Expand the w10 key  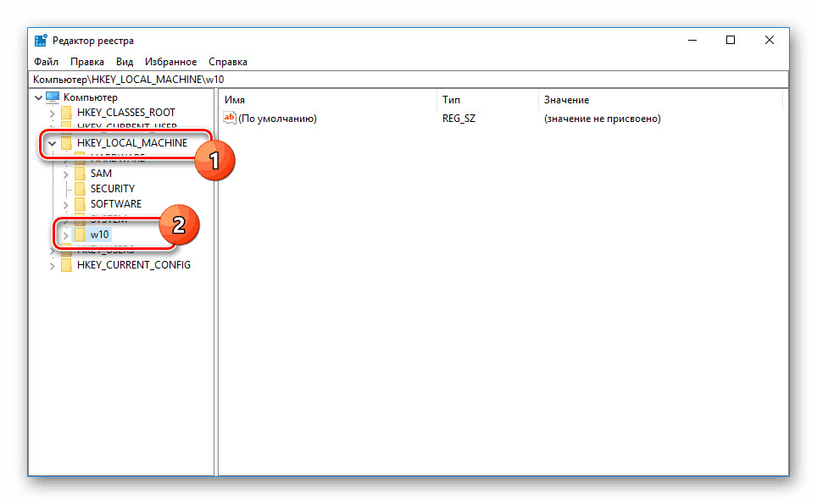coord(65,235)
